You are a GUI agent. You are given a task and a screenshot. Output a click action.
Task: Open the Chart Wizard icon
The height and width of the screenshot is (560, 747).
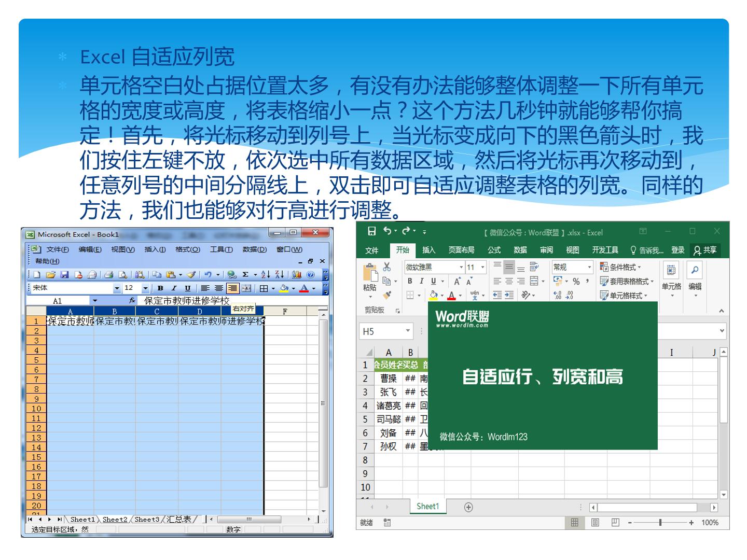(296, 275)
